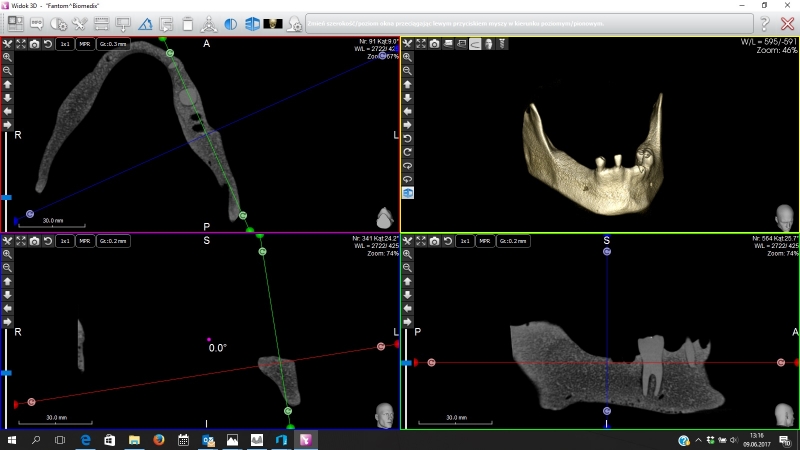Click the half-circle contrast icon
Screen dimensions: 800x450
(230, 22)
